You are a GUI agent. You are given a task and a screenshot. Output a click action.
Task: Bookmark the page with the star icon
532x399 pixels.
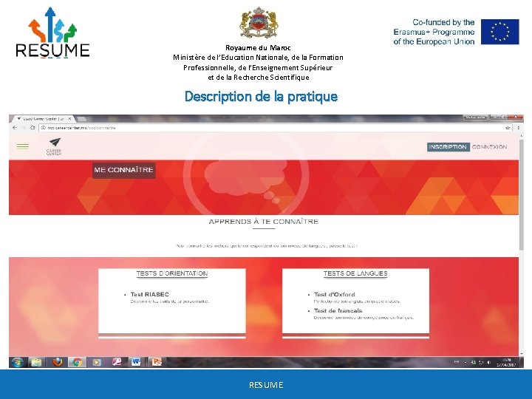(x=508, y=128)
